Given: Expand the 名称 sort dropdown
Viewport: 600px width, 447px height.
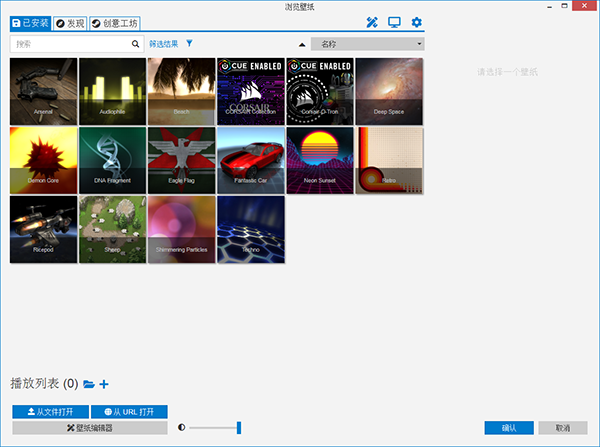Looking at the screenshot, I should pos(368,44).
